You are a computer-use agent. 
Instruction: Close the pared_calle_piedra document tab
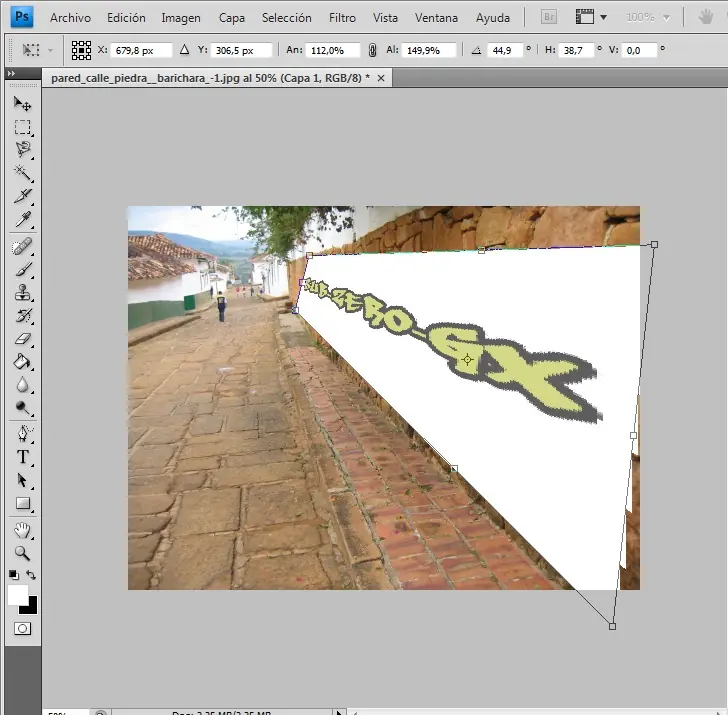[381, 78]
